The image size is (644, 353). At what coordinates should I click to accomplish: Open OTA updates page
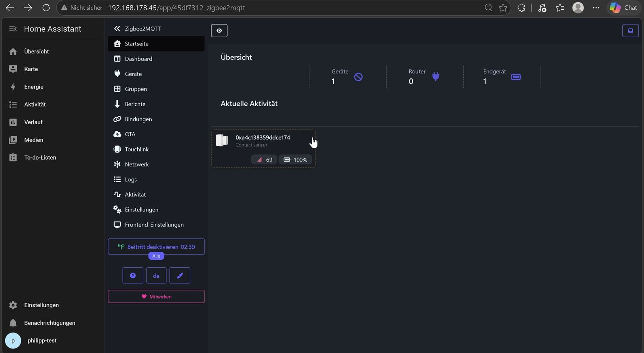[x=156, y=134]
